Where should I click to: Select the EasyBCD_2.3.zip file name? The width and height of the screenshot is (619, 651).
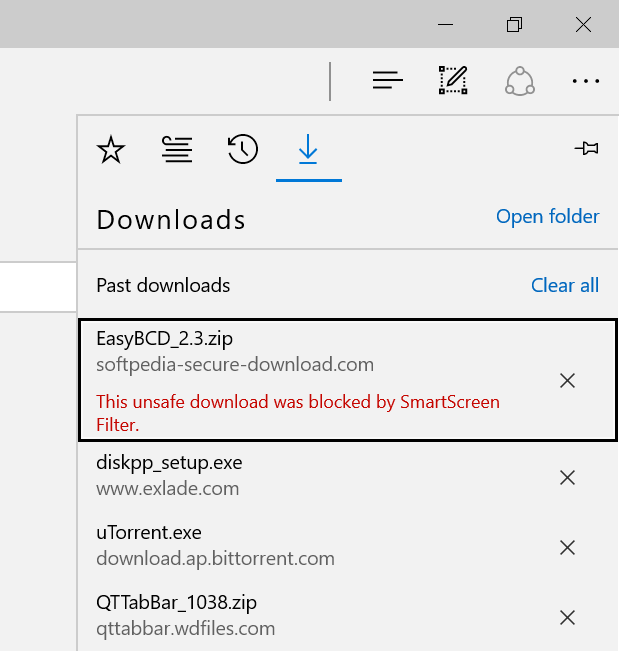pos(164,339)
